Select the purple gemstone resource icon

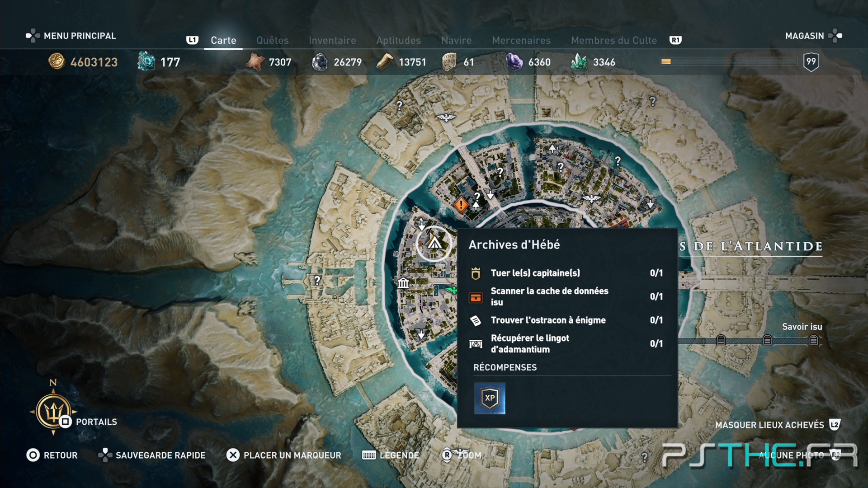click(x=514, y=62)
